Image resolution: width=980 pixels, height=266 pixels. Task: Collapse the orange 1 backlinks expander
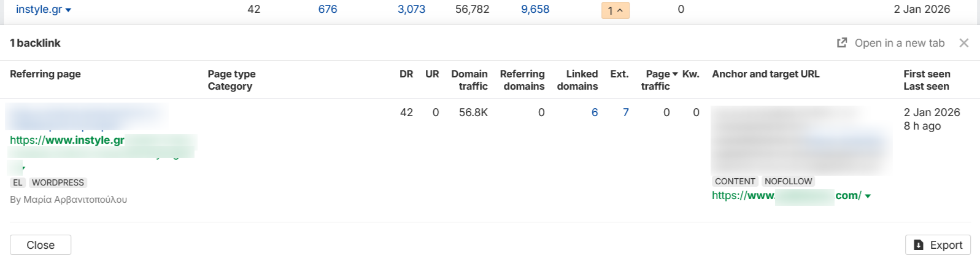click(615, 10)
